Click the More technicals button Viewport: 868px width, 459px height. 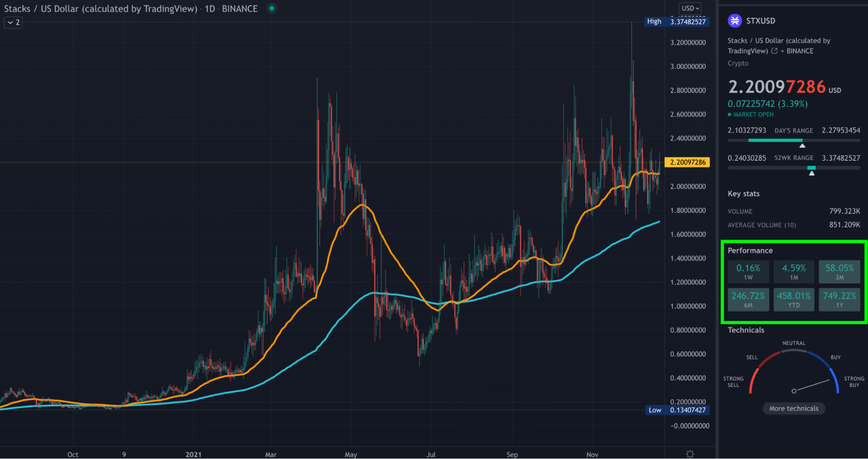[794, 409]
